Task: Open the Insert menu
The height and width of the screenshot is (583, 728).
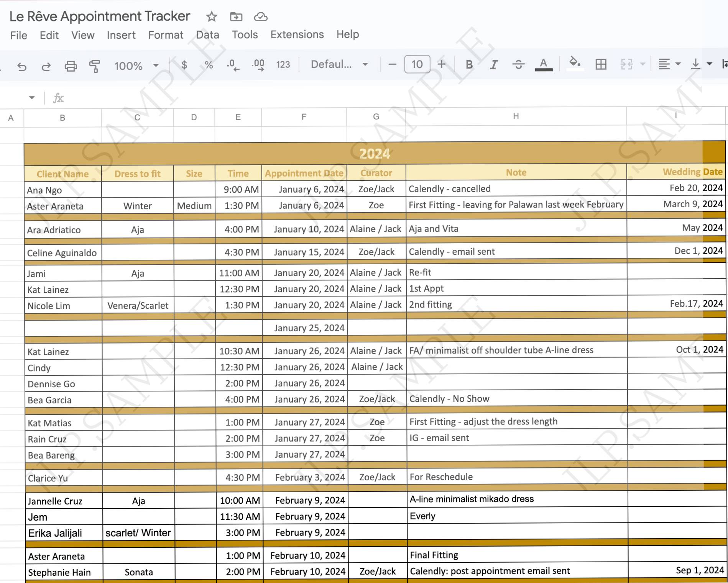Action: pos(121,35)
